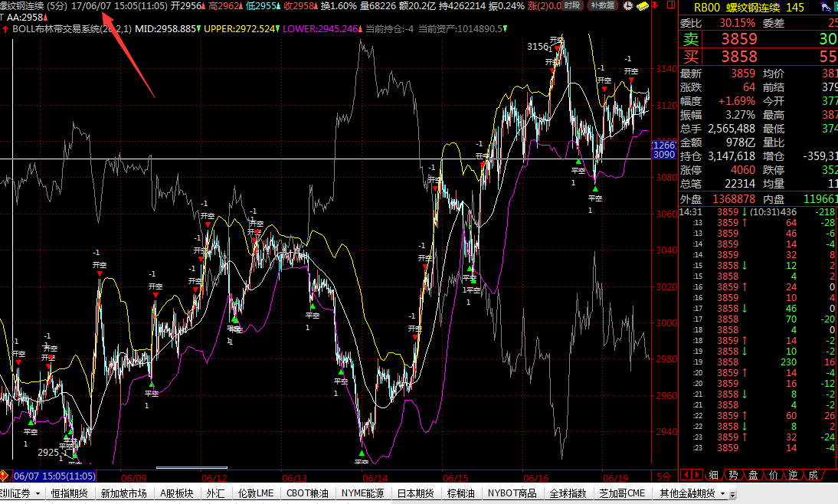Click the 06/16 date on time axis

536,478
